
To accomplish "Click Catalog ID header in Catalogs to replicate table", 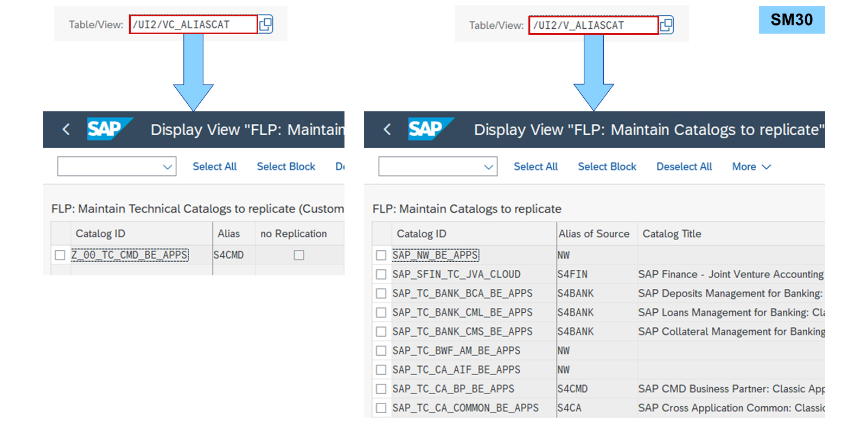I will pyautogui.click(x=474, y=233).
